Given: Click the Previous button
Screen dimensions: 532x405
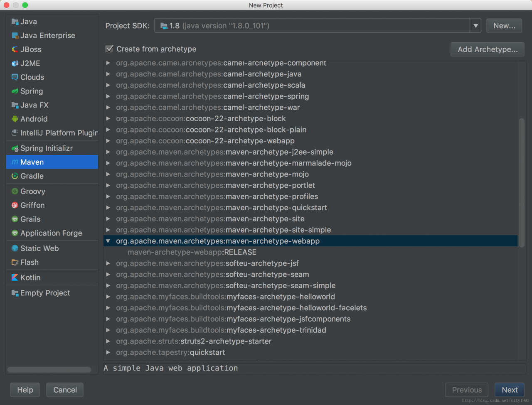Looking at the screenshot, I should point(467,390).
